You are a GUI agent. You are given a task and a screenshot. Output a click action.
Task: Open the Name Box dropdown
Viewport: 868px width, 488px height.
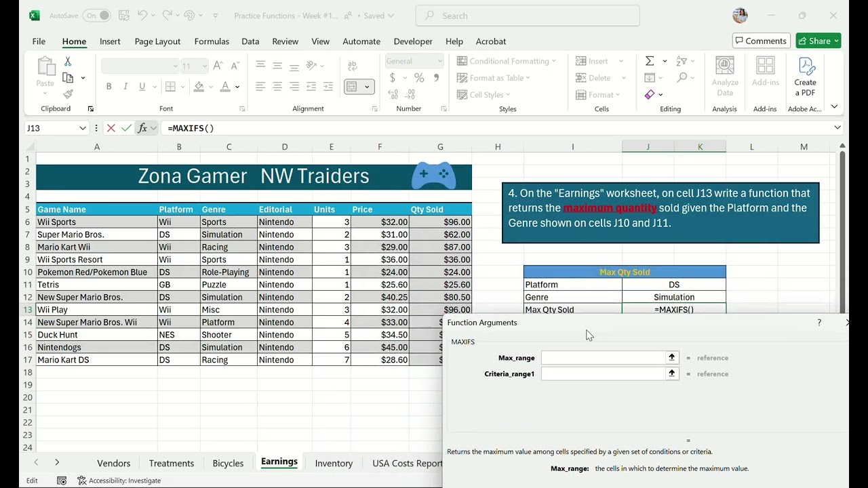coord(83,128)
